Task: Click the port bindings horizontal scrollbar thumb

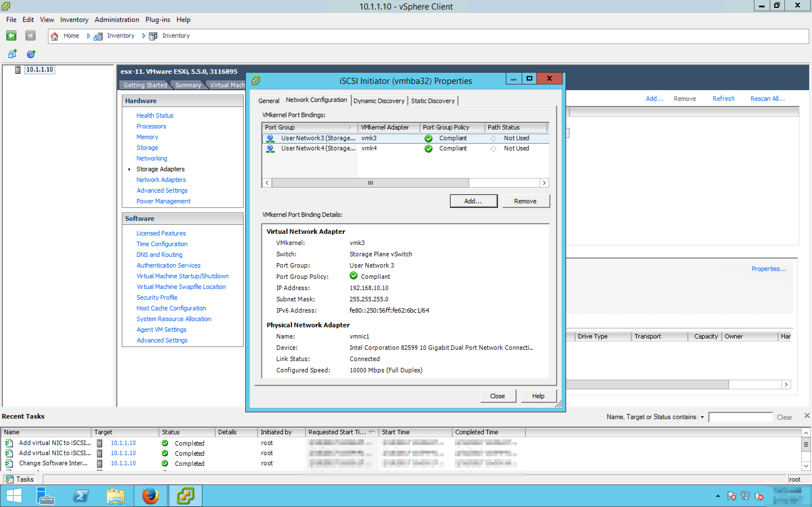Action: 370,183
